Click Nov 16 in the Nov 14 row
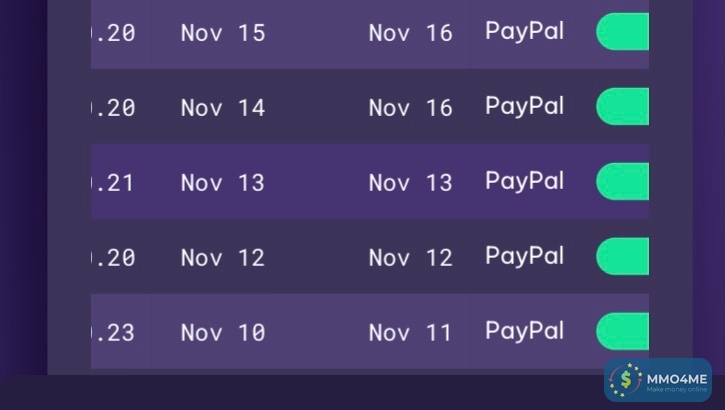 point(410,108)
